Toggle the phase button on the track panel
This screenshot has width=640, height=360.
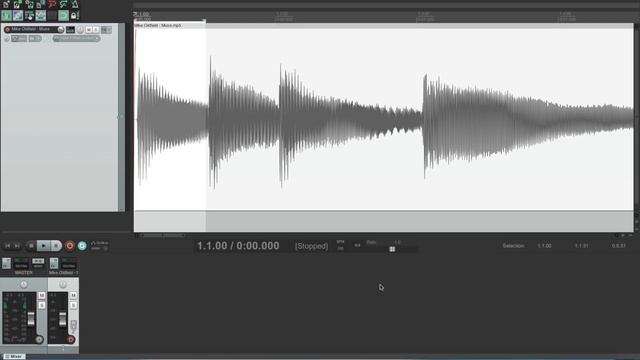pos(7,38)
